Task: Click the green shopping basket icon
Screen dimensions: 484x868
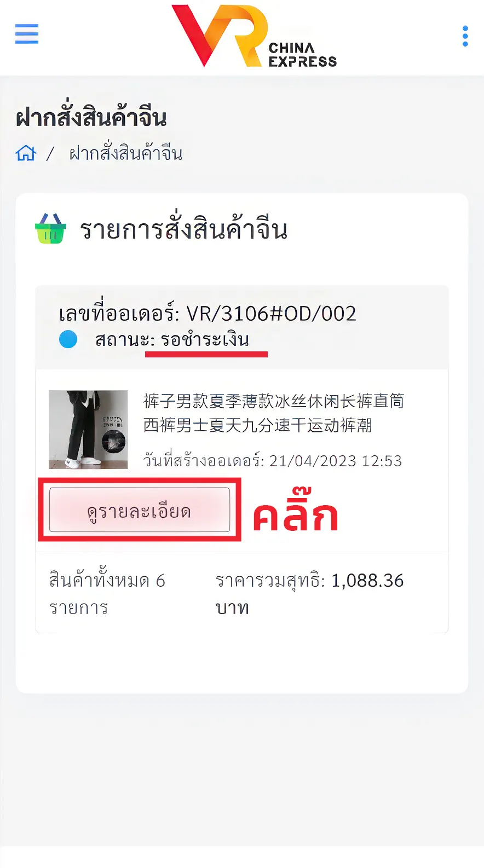Action: point(50,228)
